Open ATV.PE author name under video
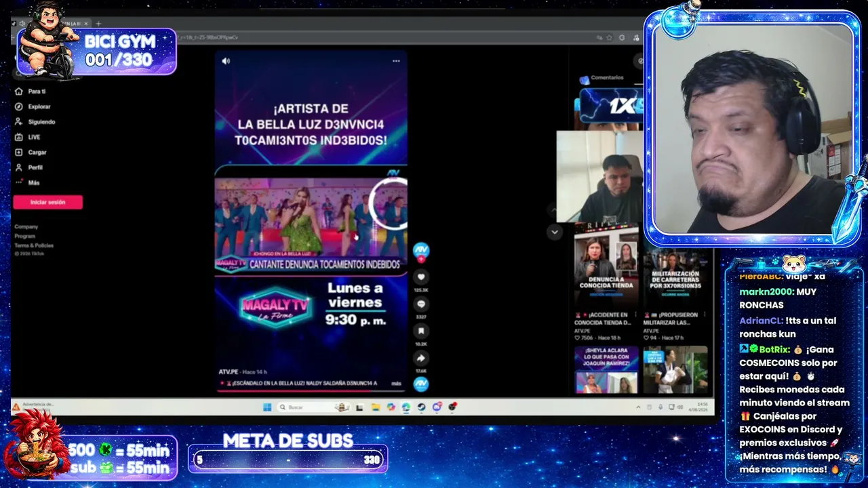Image resolution: width=868 pixels, height=488 pixels. (229, 372)
